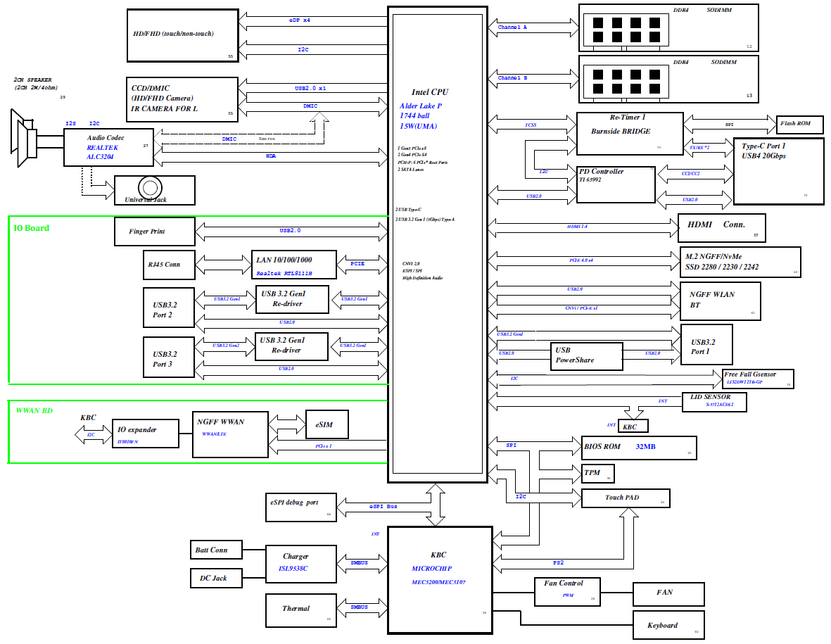Click the Charger ISL9538C block
831x644 pixels.
(301, 564)
